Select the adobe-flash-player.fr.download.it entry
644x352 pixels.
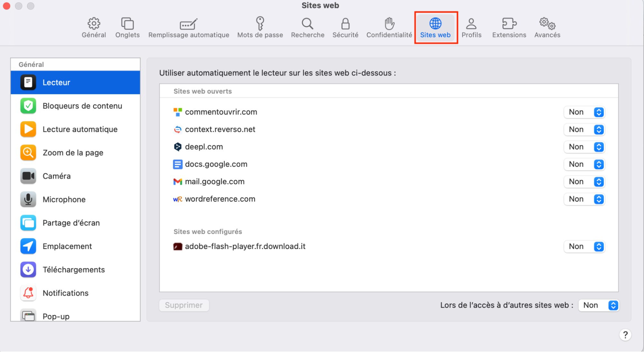[x=246, y=246]
